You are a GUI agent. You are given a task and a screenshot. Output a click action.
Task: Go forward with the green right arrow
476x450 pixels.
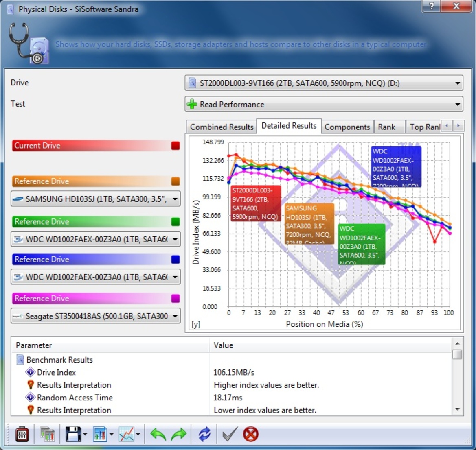[179, 434]
